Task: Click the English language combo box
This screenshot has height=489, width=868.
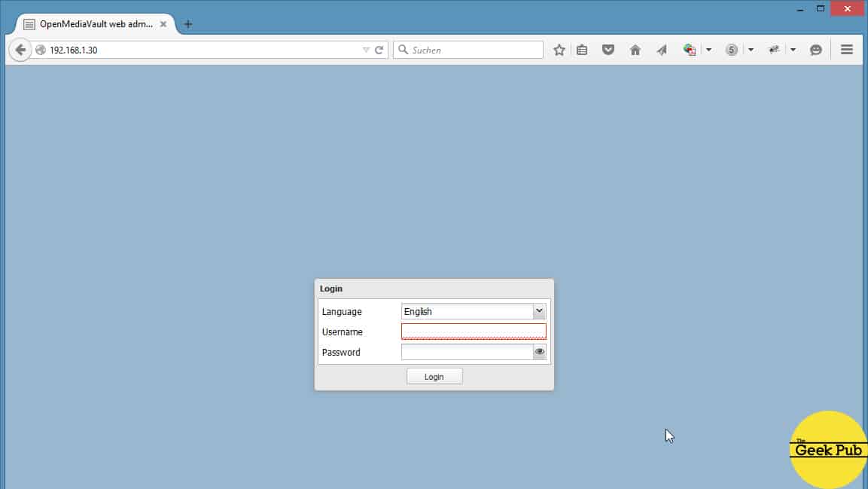Action: click(474, 311)
